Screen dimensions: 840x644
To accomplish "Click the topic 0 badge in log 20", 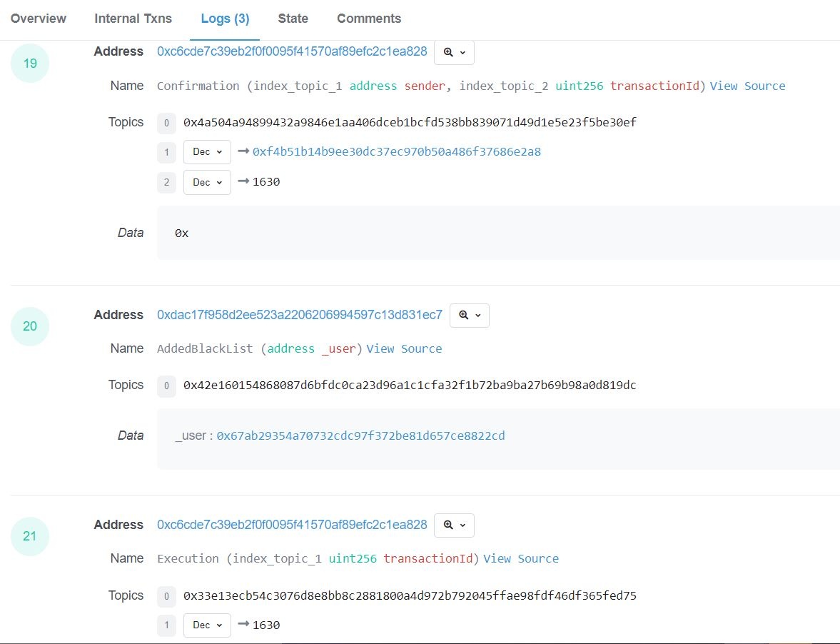I will tap(166, 386).
